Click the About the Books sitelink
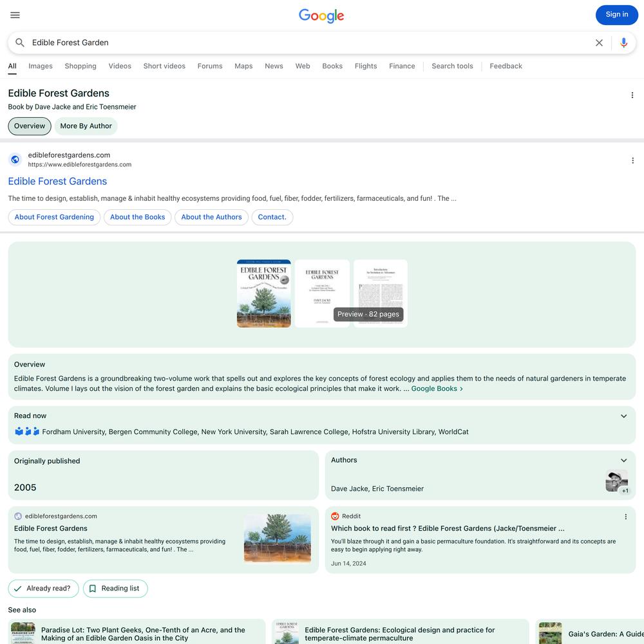Image resolution: width=644 pixels, height=644 pixels. [x=138, y=217]
